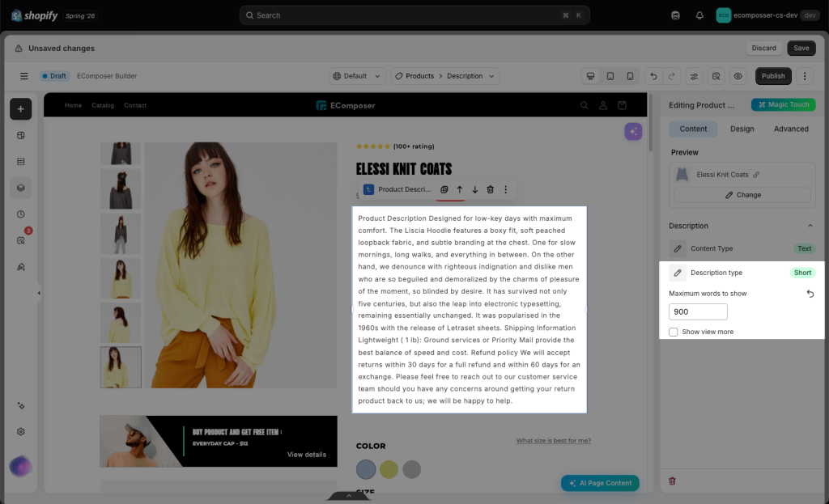Open Shopify notifications bell
Image resolution: width=829 pixels, height=504 pixels.
[699, 15]
